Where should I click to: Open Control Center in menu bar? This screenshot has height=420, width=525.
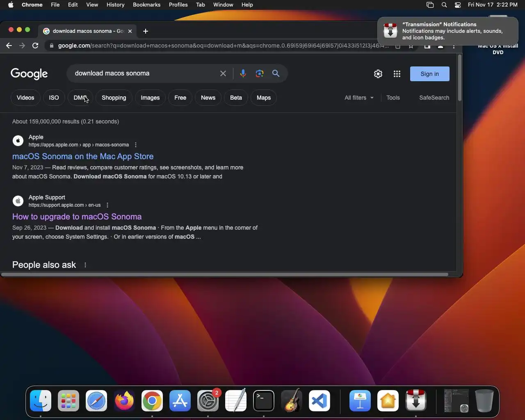point(458,5)
